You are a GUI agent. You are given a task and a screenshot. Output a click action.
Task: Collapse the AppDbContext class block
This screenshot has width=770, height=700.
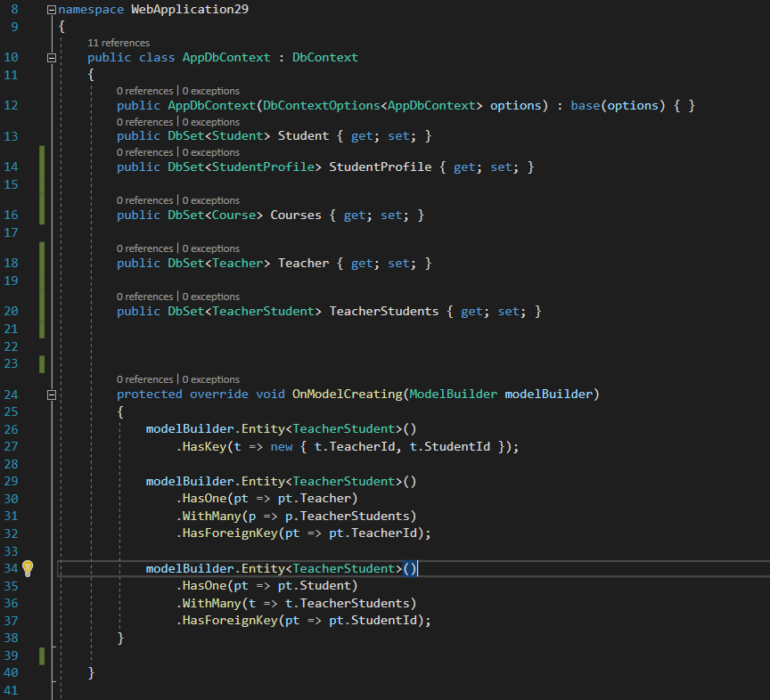pos(51,58)
